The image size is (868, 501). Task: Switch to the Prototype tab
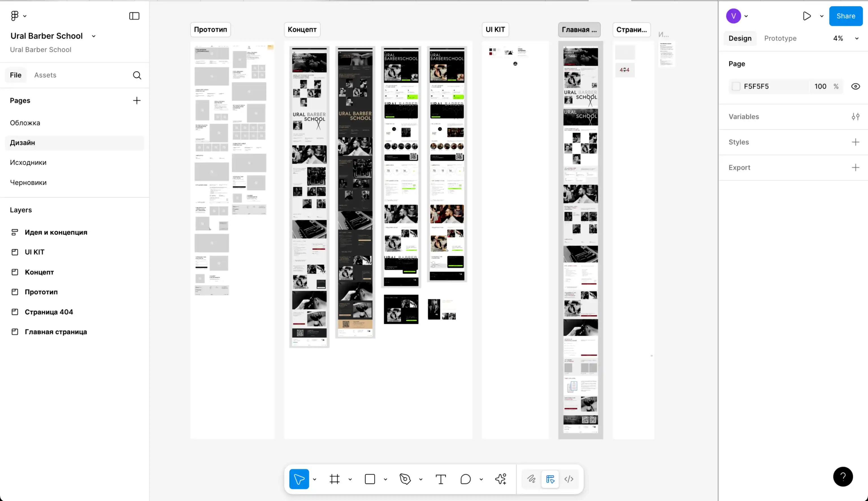pyautogui.click(x=780, y=38)
